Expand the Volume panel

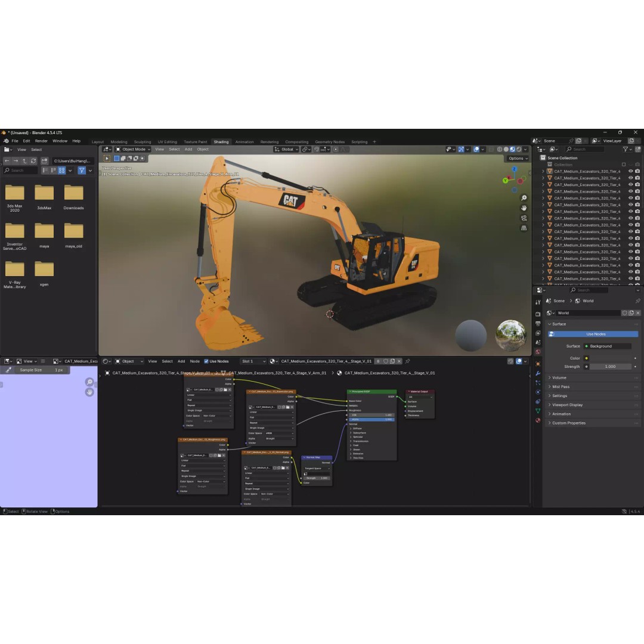pos(592,378)
